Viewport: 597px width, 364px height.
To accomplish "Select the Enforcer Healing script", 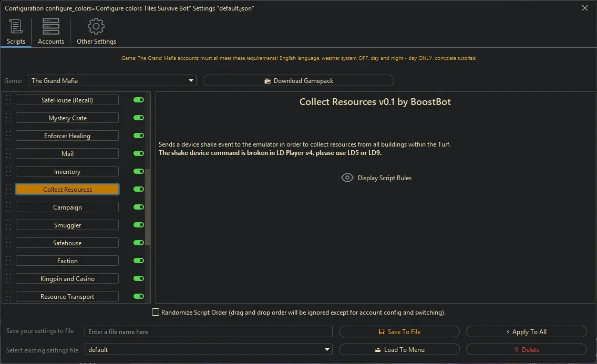I will pyautogui.click(x=67, y=136).
